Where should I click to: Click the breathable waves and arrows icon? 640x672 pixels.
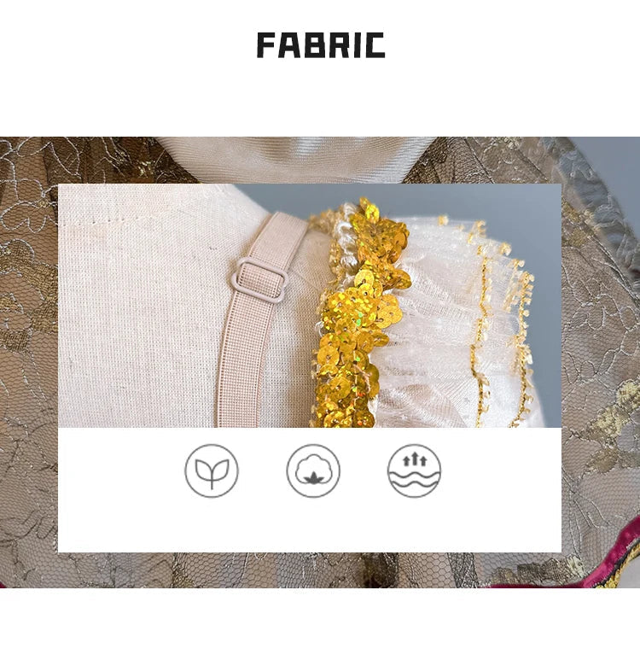pos(414,470)
